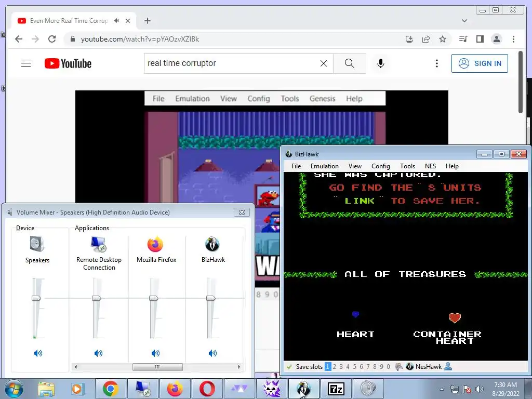Reload the YouTube page
Viewport: 532px width, 399px height.
pos(52,39)
